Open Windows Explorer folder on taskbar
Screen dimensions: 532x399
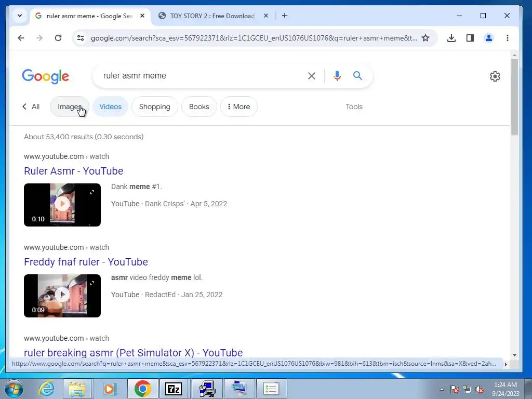click(77, 389)
